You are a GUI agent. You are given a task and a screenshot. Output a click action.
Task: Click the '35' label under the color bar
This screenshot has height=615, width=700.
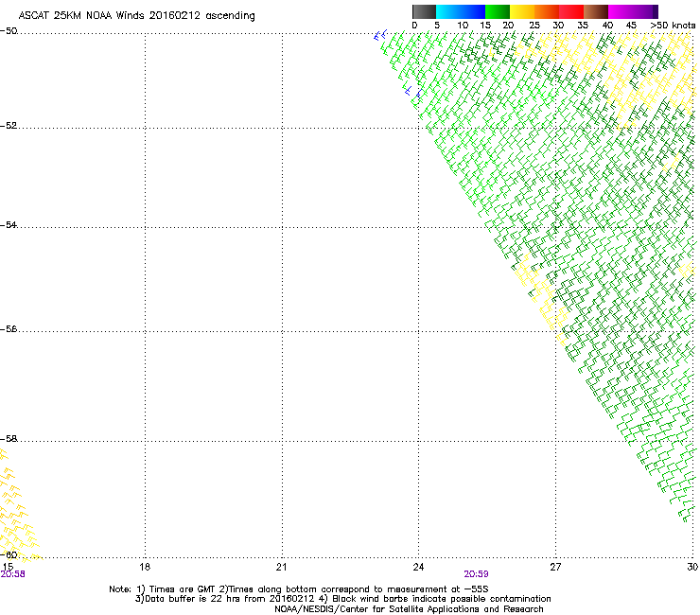tap(583, 26)
